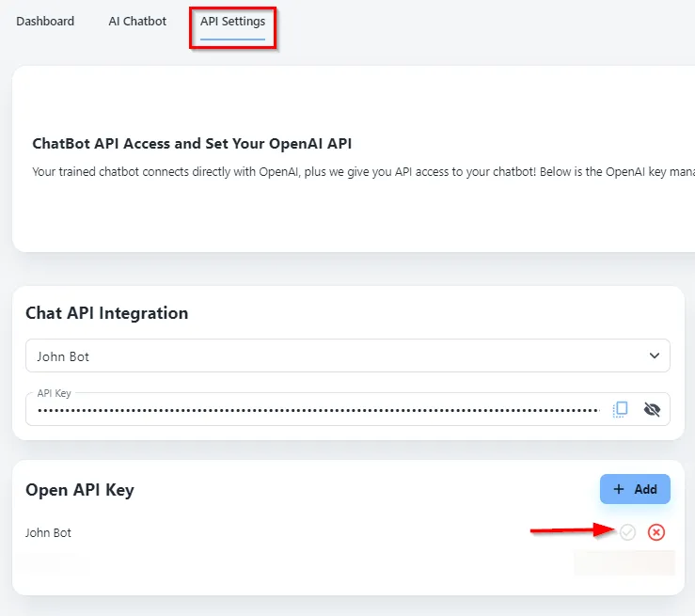The width and height of the screenshot is (695, 616).
Task: Select the API Settings tab
Action: coord(232,22)
